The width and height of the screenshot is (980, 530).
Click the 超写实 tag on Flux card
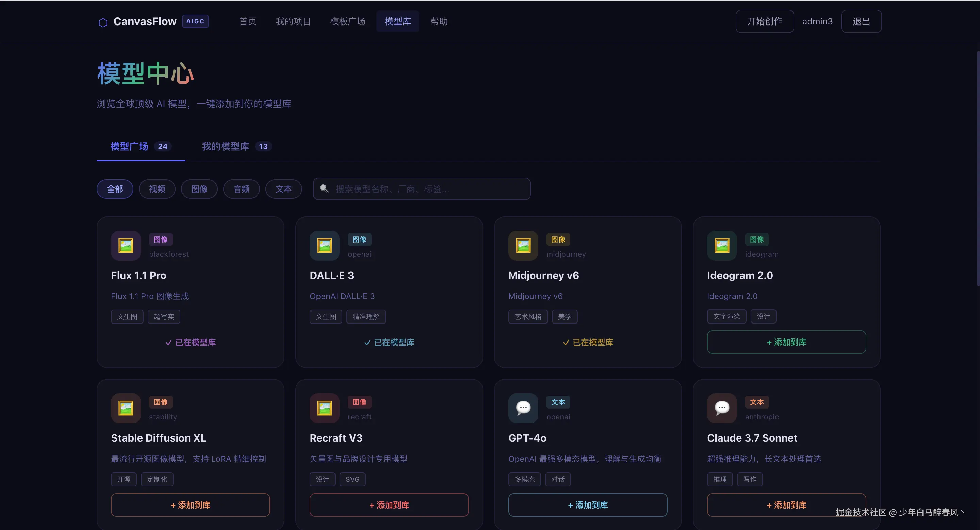pyautogui.click(x=164, y=317)
